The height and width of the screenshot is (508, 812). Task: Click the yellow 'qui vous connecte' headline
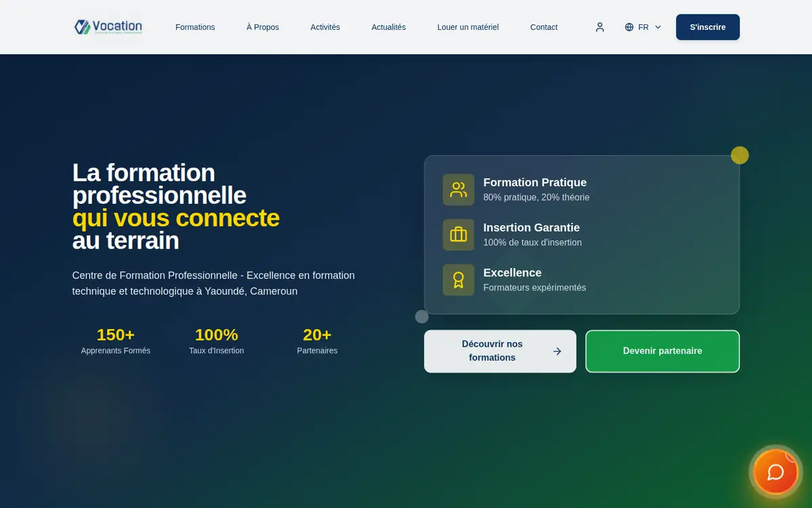pyautogui.click(x=176, y=218)
